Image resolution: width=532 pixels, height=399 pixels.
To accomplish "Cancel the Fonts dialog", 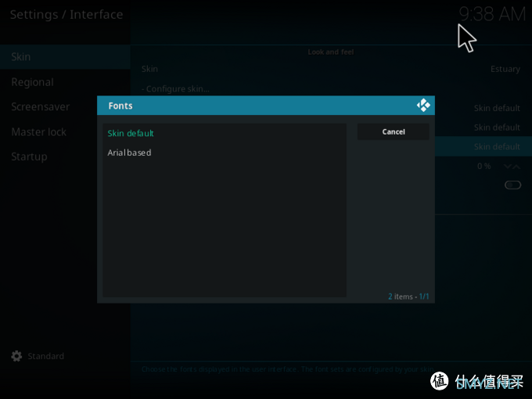I will (393, 131).
